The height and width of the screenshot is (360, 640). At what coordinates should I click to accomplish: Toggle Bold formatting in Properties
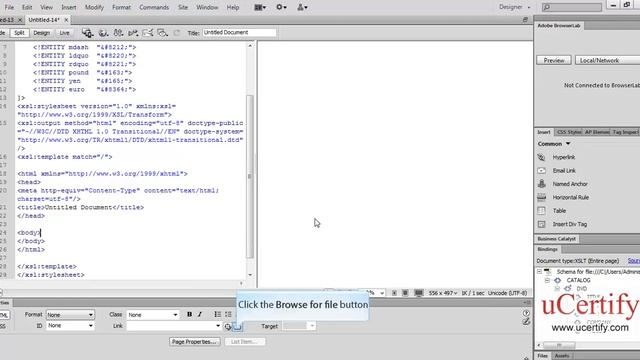click(x=189, y=314)
